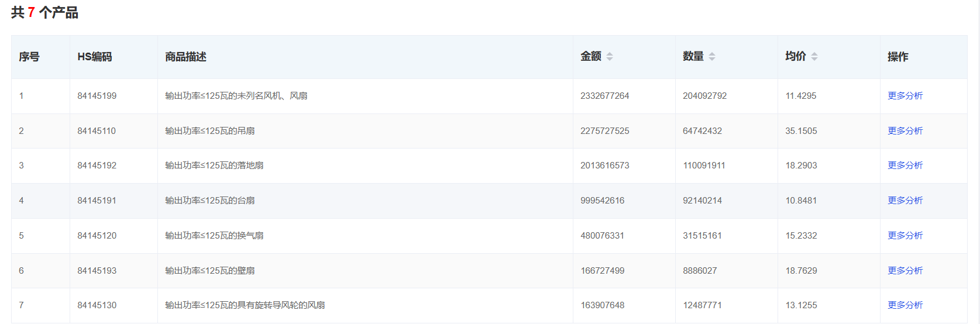Viewport: 980px width, 324px height.
Task: Click description 输出功率≤125瓦的未列名风机、风扇
Action: point(236,96)
